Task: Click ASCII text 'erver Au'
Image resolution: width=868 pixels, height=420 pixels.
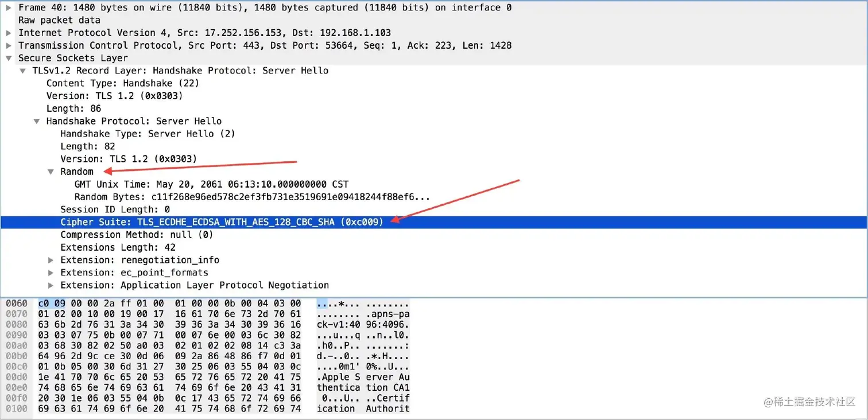Action: coord(387,377)
